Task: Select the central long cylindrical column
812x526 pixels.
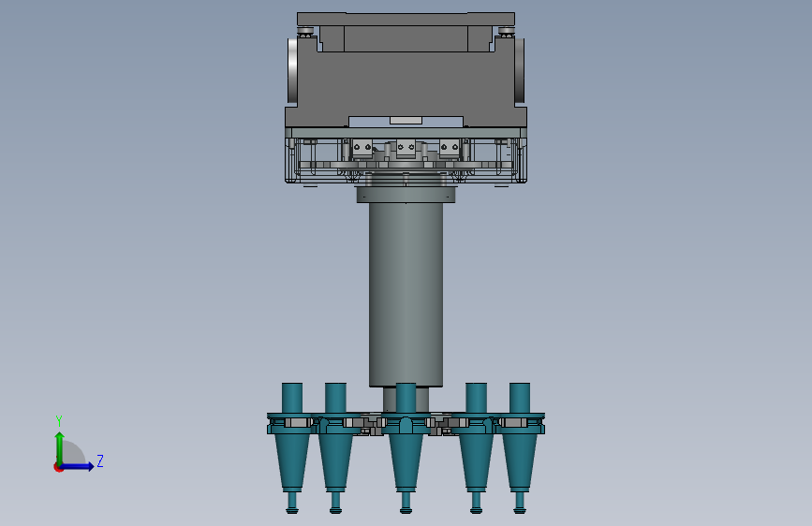Action: [406, 294]
